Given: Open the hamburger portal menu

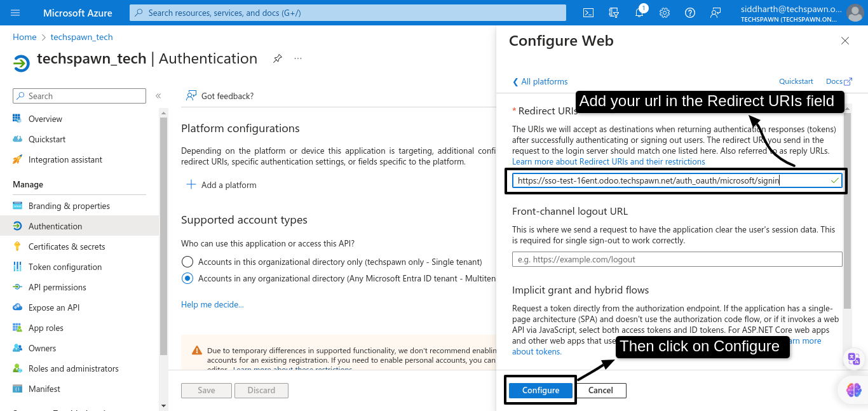Looking at the screenshot, I should pyautogui.click(x=15, y=13).
